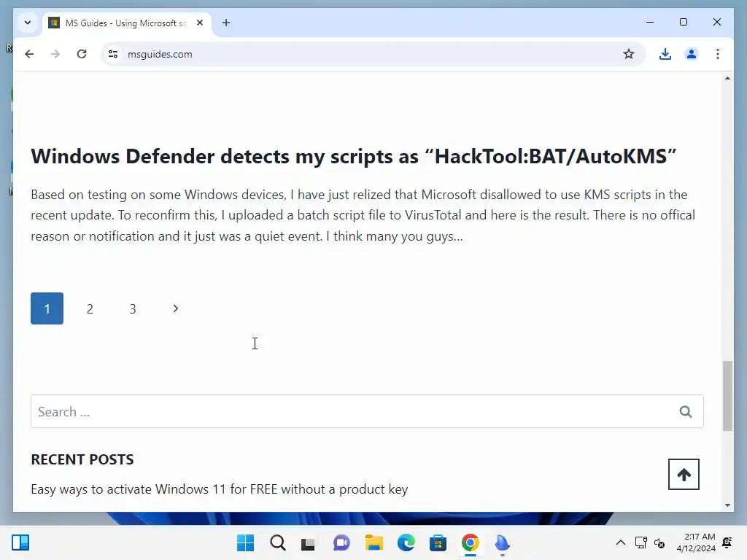The width and height of the screenshot is (747, 560).
Task: Click the scrollbar down arrow
Action: pyautogui.click(x=727, y=505)
